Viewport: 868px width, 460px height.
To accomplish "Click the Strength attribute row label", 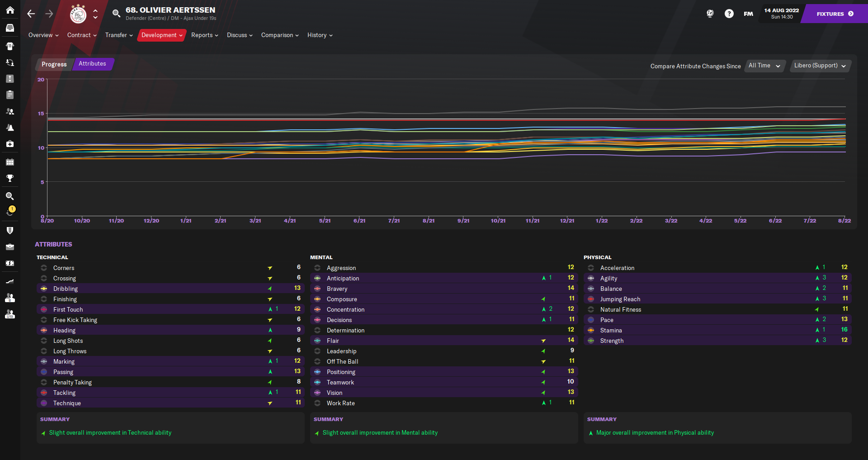I will (612, 341).
